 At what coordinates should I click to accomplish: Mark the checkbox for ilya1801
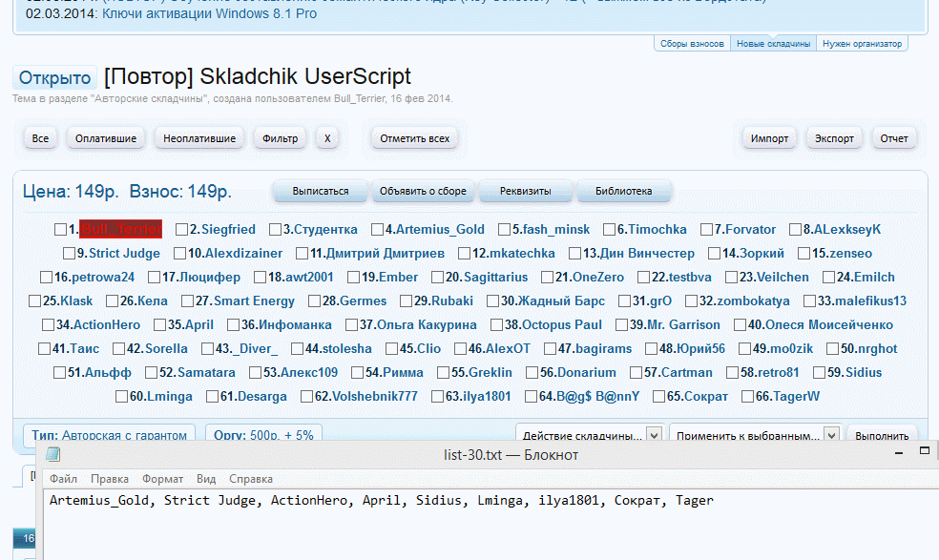(x=438, y=396)
